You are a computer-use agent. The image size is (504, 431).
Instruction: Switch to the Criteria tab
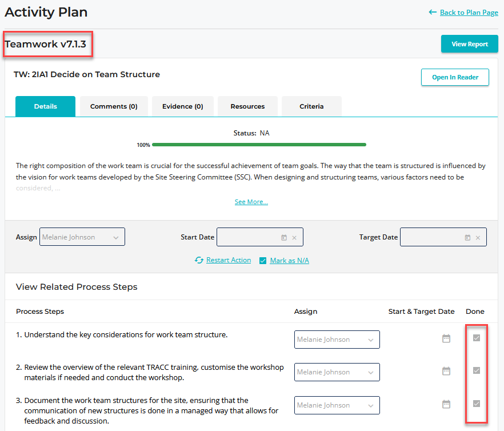click(311, 106)
